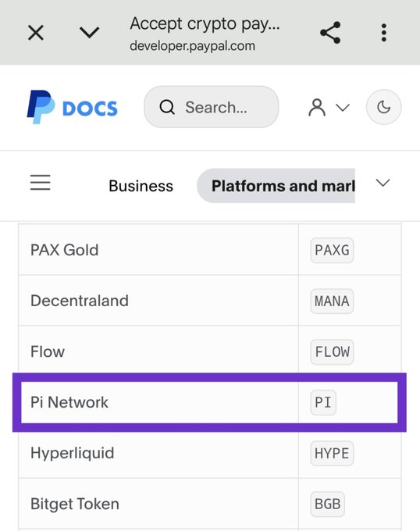Click the Bitget Token row name

click(75, 504)
